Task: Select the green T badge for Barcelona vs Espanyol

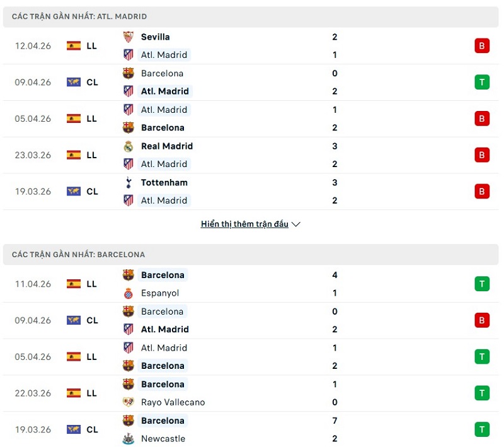Action: (x=482, y=284)
